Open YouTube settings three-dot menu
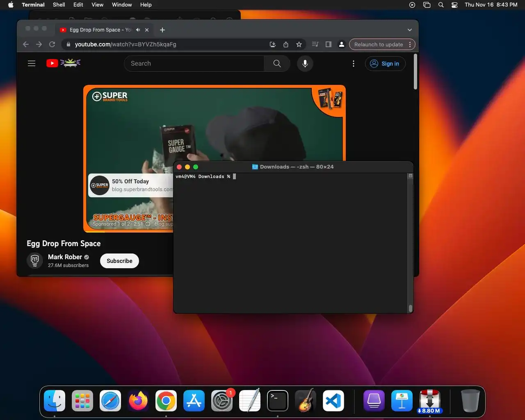This screenshot has width=525, height=420. tap(354, 64)
